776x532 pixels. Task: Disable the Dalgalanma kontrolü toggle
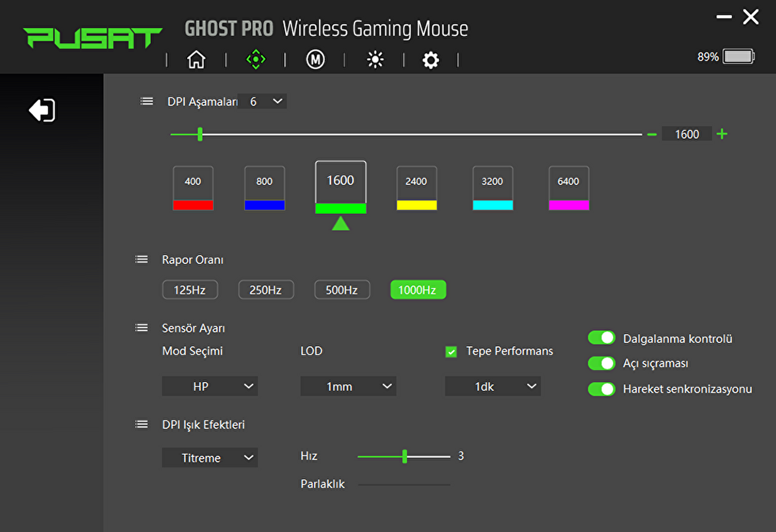(x=601, y=338)
